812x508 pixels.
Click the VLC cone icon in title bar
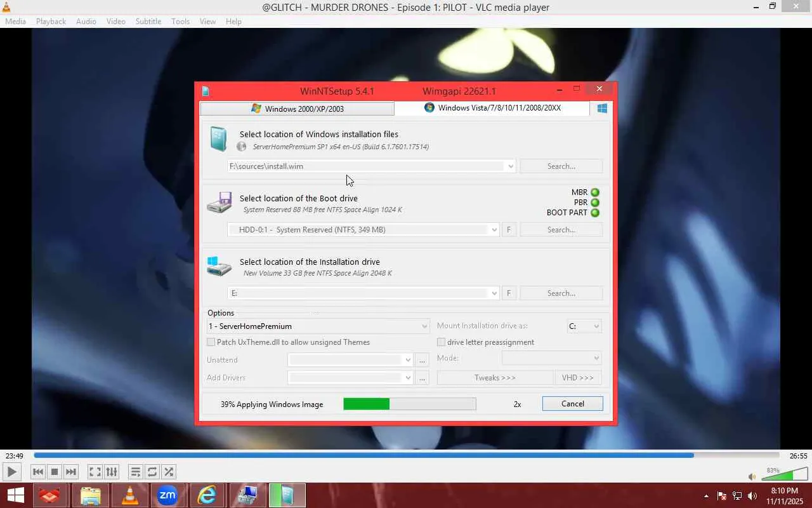pos(6,7)
